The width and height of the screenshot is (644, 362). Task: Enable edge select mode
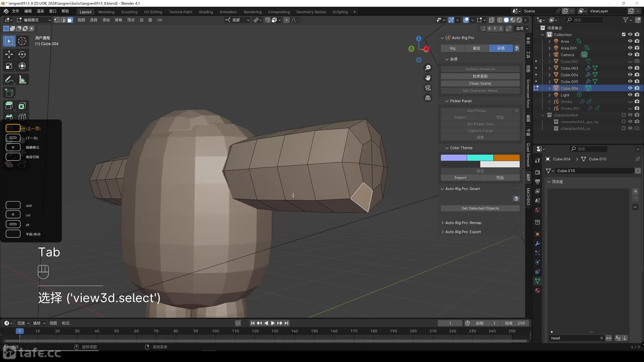[x=63, y=20]
